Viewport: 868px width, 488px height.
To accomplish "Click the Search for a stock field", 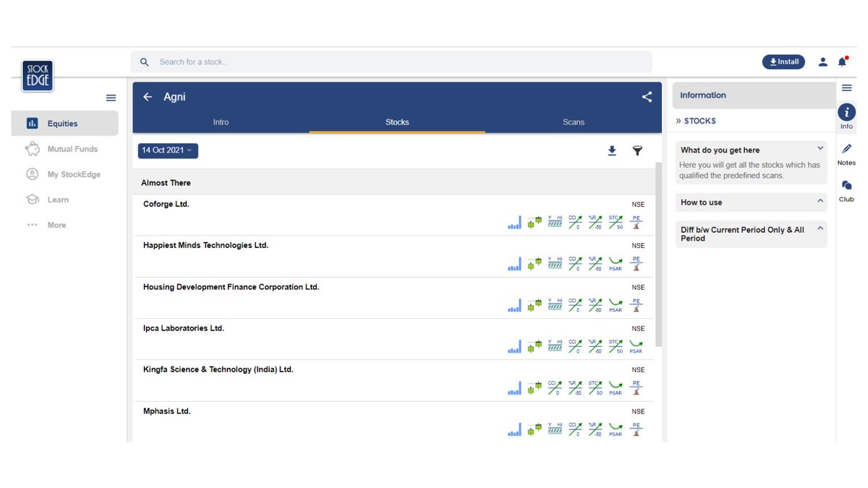I will [391, 62].
